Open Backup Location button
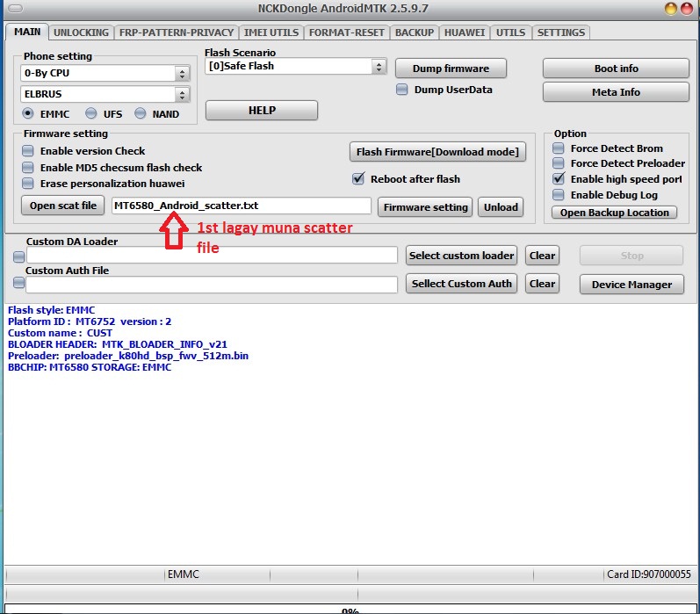Image resolution: width=700 pixels, height=614 pixels. (614, 213)
